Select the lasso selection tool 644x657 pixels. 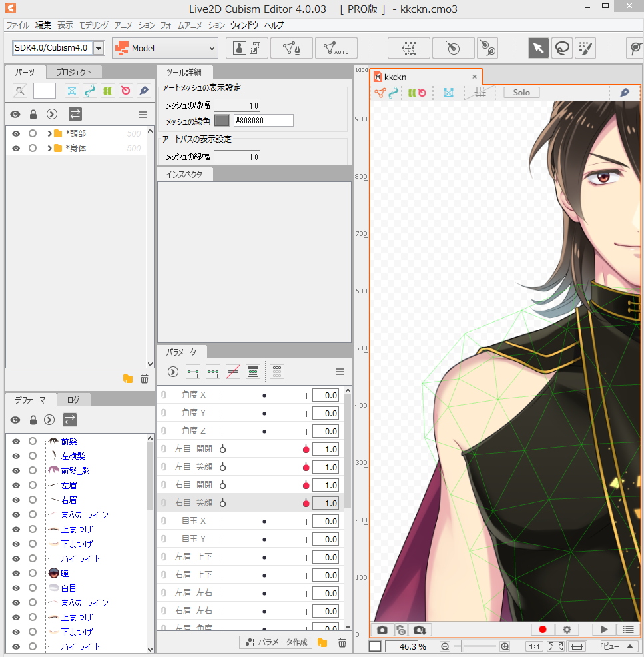click(562, 48)
